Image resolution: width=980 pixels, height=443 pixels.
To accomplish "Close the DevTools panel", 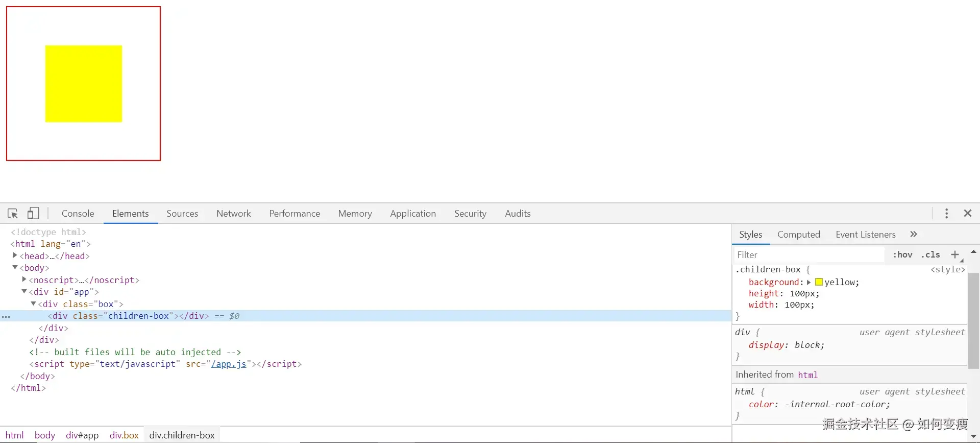I will (x=968, y=213).
